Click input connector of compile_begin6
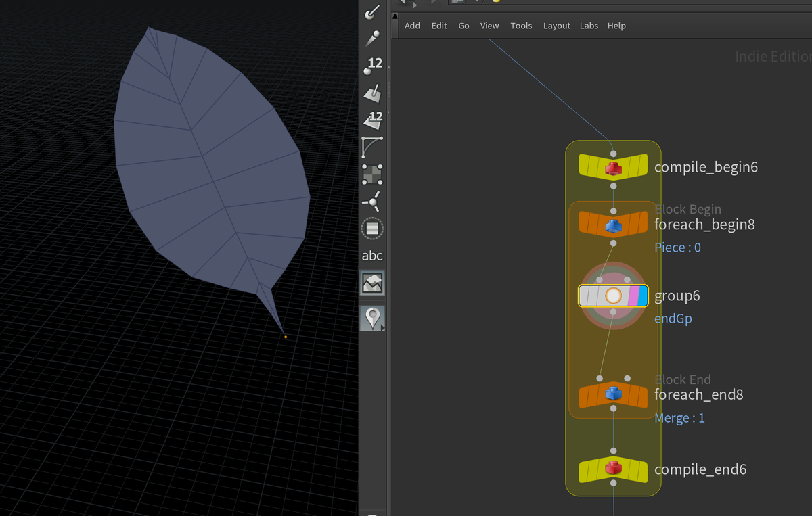This screenshot has width=812, height=516. tap(613, 154)
